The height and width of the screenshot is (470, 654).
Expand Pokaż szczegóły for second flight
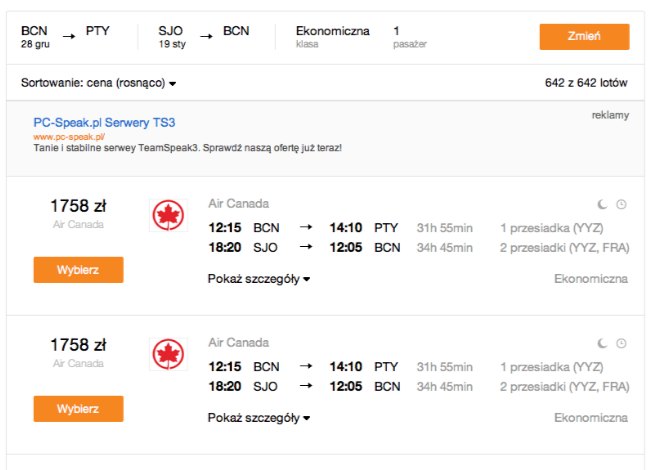point(259,417)
